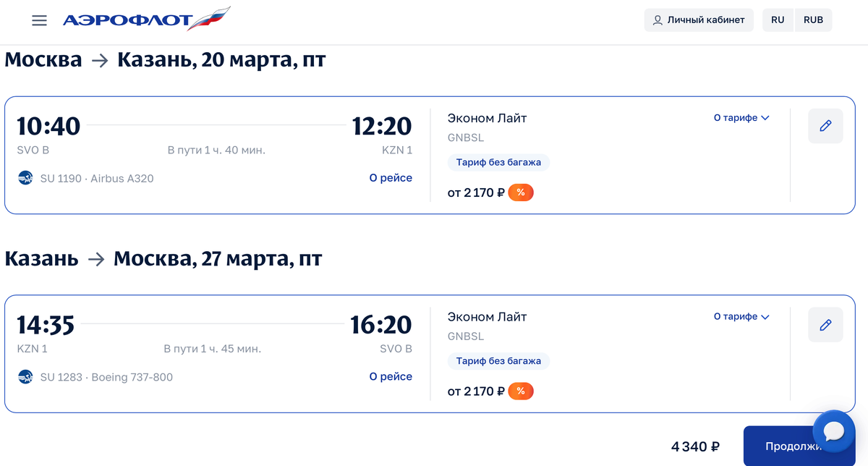View 'О рейсе' details for SU 1283
The image size is (868, 466).
pyautogui.click(x=391, y=376)
